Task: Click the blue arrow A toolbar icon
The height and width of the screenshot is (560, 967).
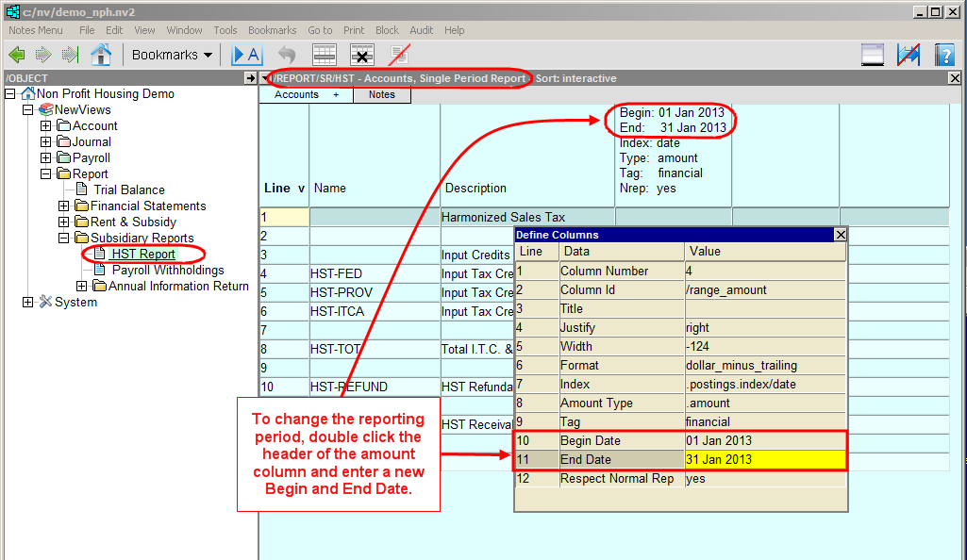Action: pyautogui.click(x=246, y=55)
